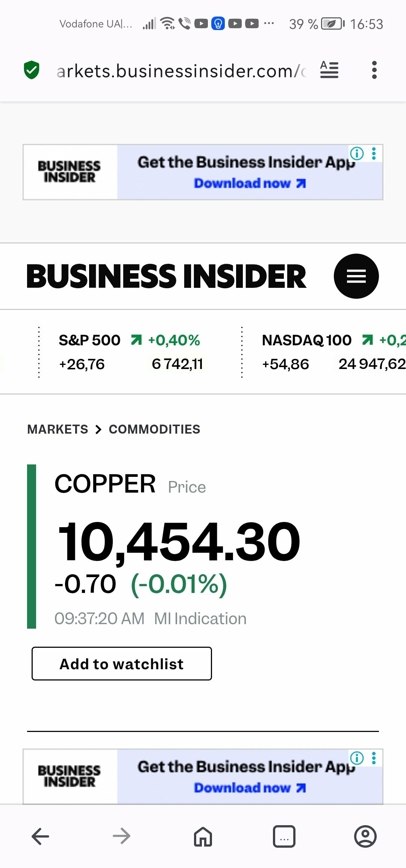This screenshot has height=868, width=406.
Task: Open the browser tabs switcher
Action: point(284,836)
